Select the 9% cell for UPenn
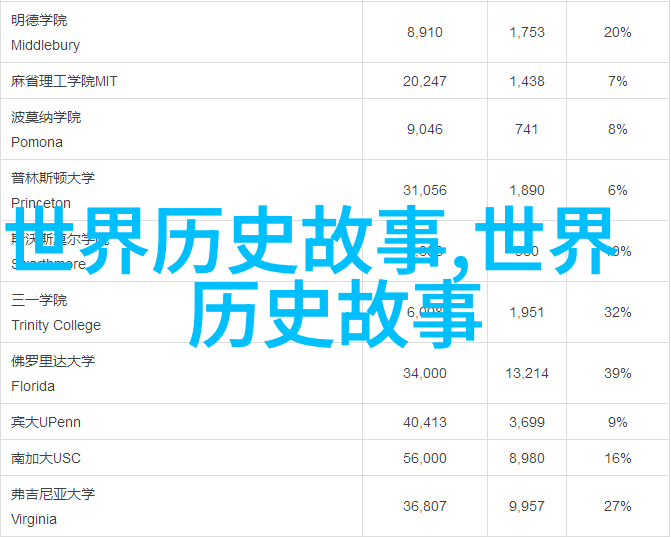This screenshot has width=671, height=537. (x=618, y=423)
